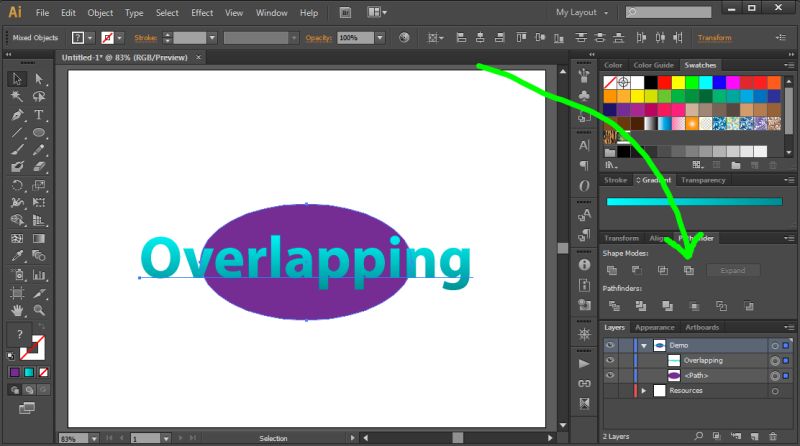This screenshot has width=800, height=446.
Task: Delete selection with Layers panel trash icon
Action: (773, 436)
